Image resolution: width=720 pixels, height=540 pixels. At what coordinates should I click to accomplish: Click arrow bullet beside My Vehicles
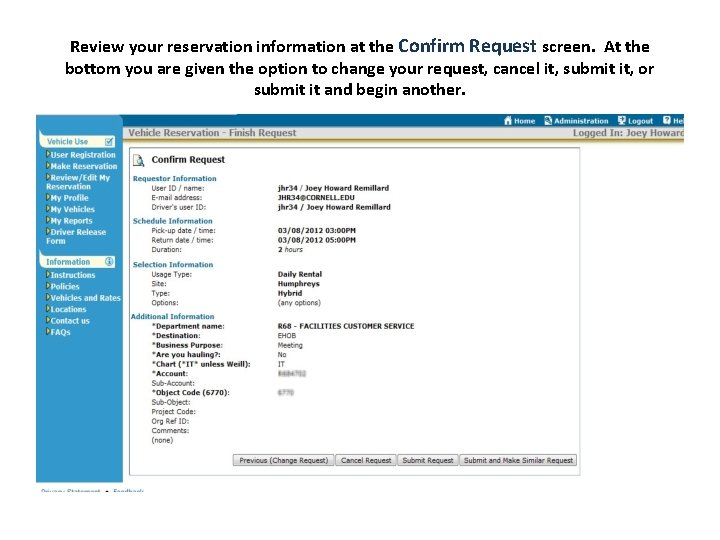48,209
